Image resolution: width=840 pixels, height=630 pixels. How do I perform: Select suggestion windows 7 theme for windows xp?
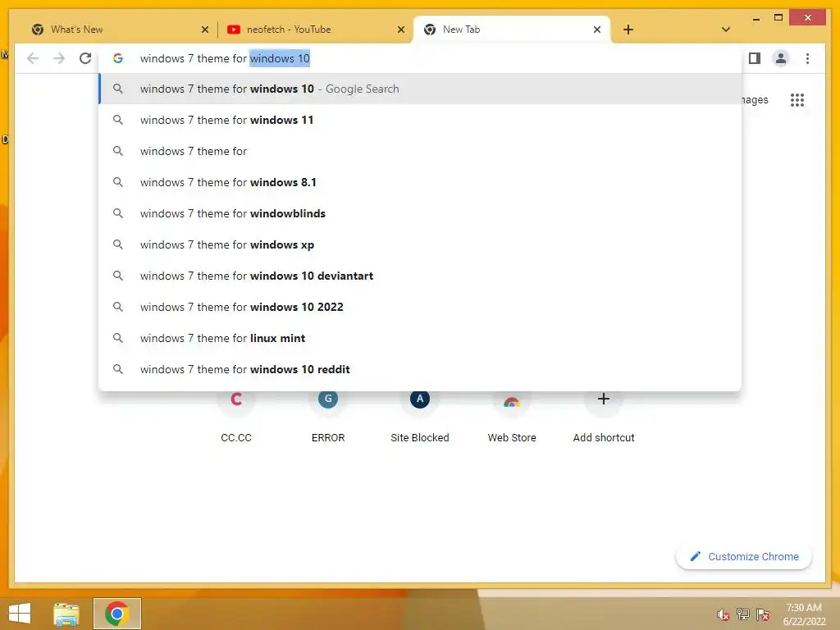(421, 244)
